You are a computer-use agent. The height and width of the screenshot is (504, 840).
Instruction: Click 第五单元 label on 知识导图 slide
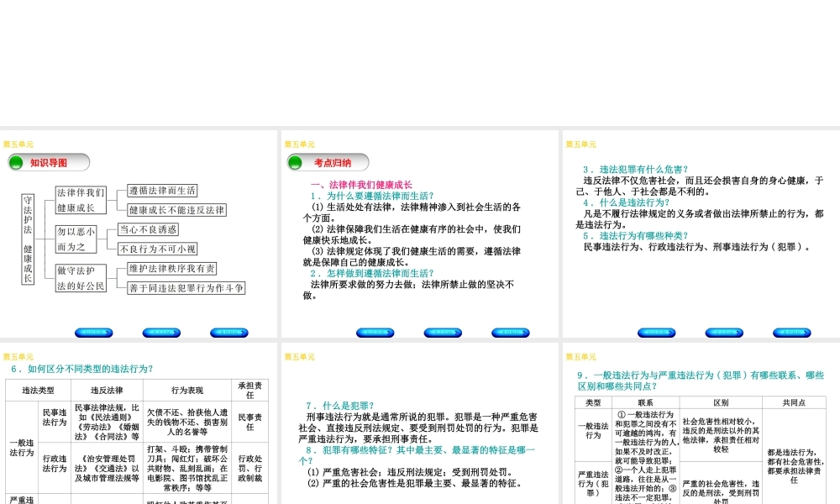18,144
